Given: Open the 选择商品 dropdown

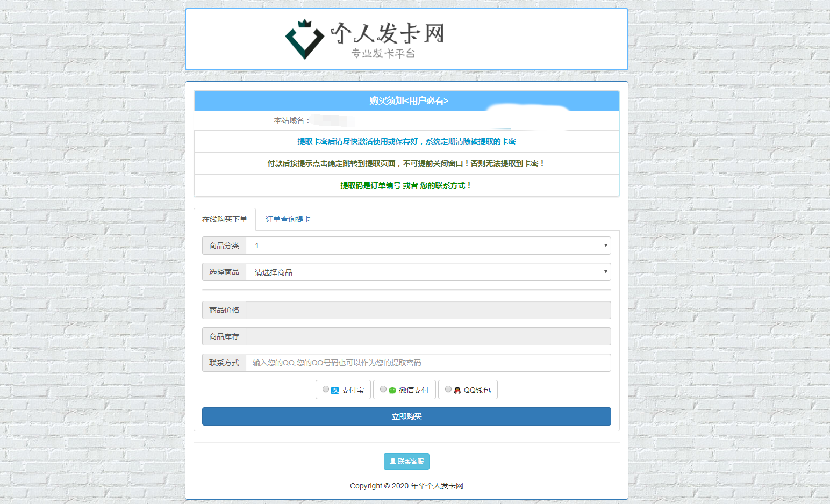Looking at the screenshot, I should tap(428, 272).
